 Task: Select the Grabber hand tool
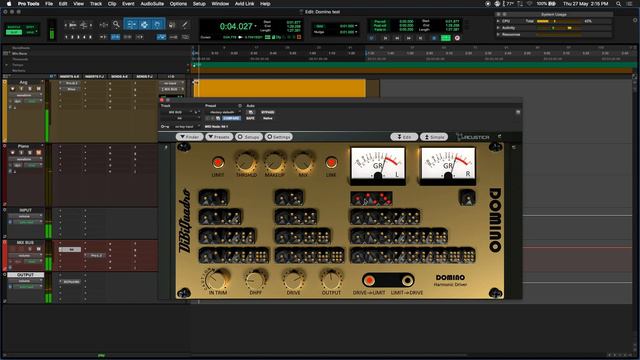coord(158,25)
